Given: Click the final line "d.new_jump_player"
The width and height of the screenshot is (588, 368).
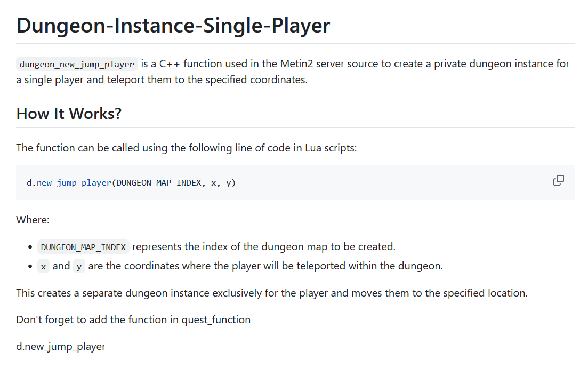Looking at the screenshot, I should pos(61,346).
